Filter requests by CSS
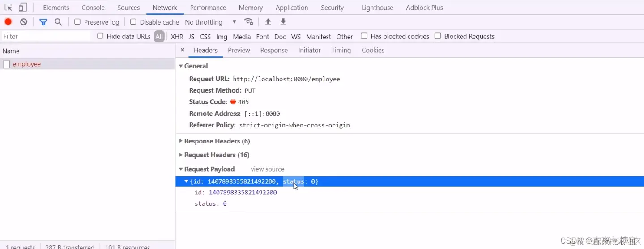Viewport: 644px width, 249px height. [205, 37]
